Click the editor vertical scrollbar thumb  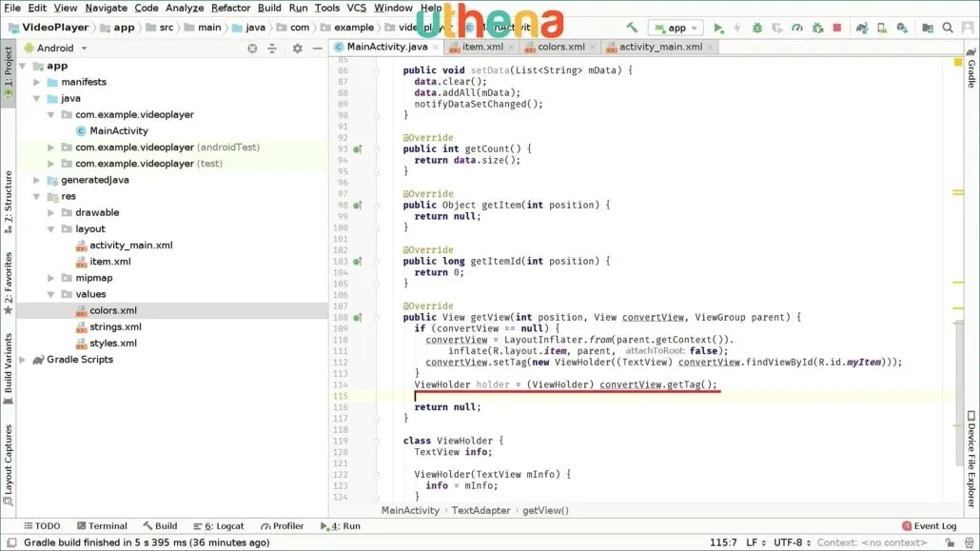coord(959,393)
